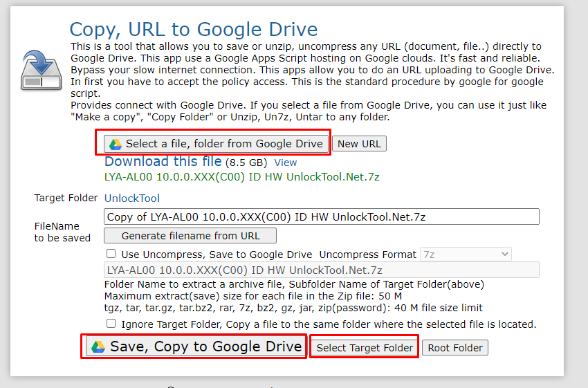Open the UnlockTool target folder link
The height and width of the screenshot is (388, 588).
point(132,198)
